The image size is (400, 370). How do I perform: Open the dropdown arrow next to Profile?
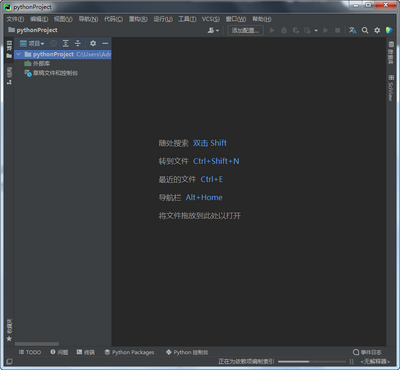tap(316, 31)
